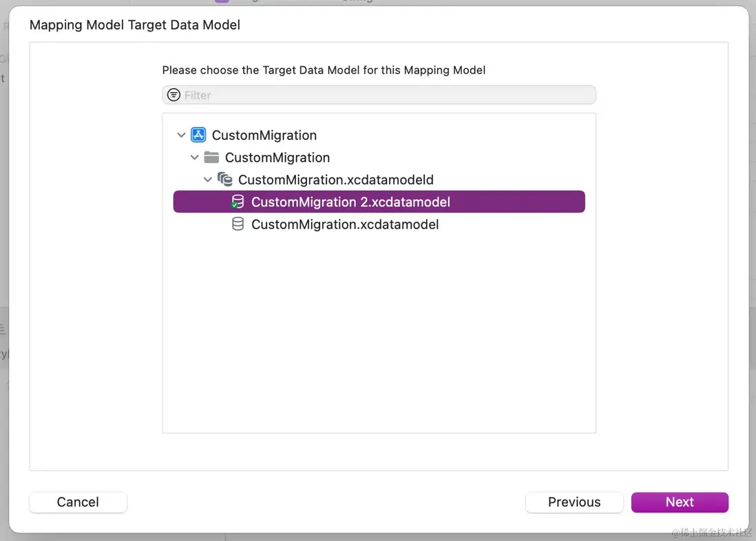Click the Mapping Model Target Data Model title

135,25
